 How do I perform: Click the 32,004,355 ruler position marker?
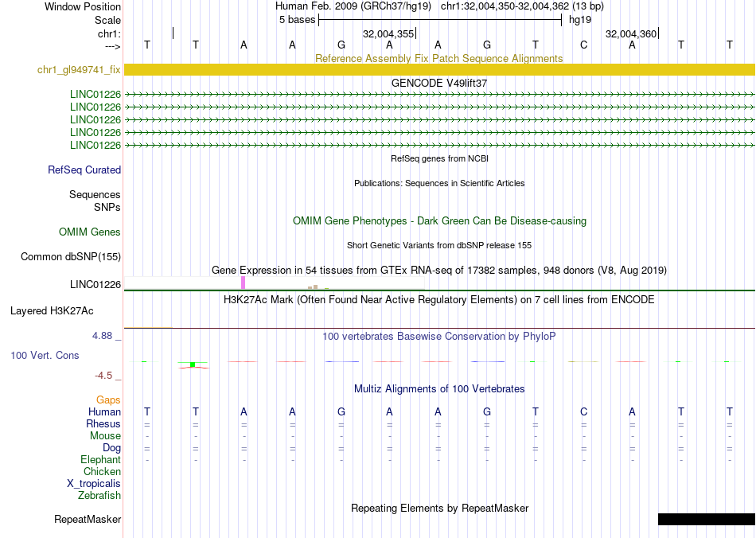pos(390,33)
